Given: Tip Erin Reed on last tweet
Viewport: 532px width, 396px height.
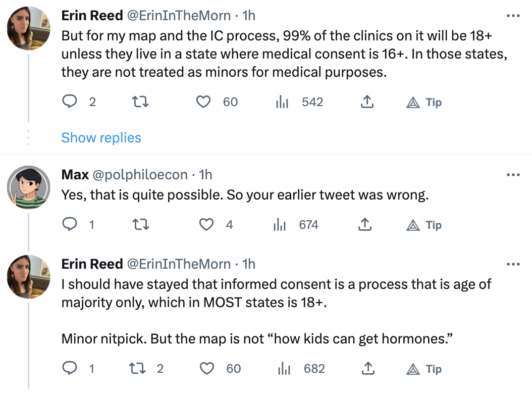Looking at the screenshot, I should pyautogui.click(x=424, y=369).
